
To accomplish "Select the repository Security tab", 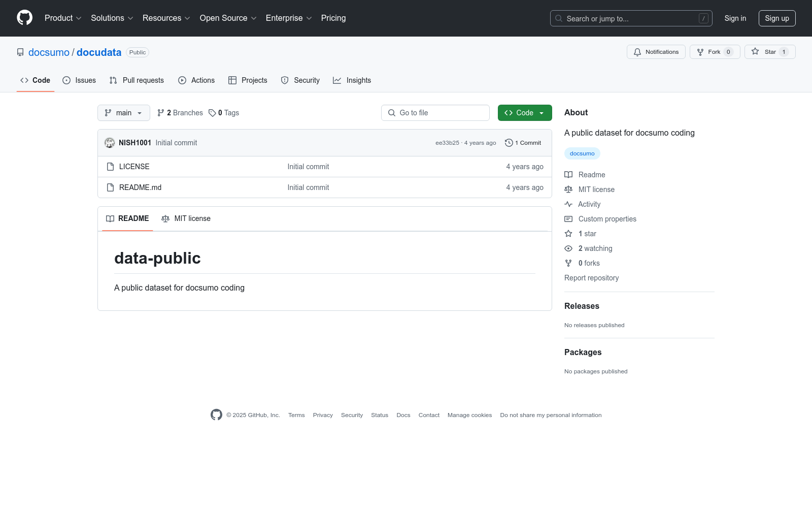I will click(x=300, y=80).
